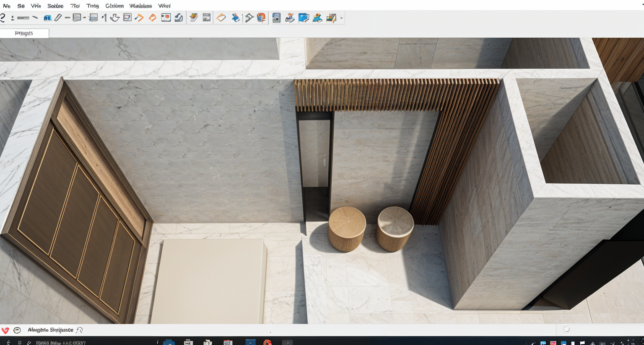The width and height of the screenshot is (644, 345).
Task: Click the status bar text label
Action: click(x=50, y=330)
